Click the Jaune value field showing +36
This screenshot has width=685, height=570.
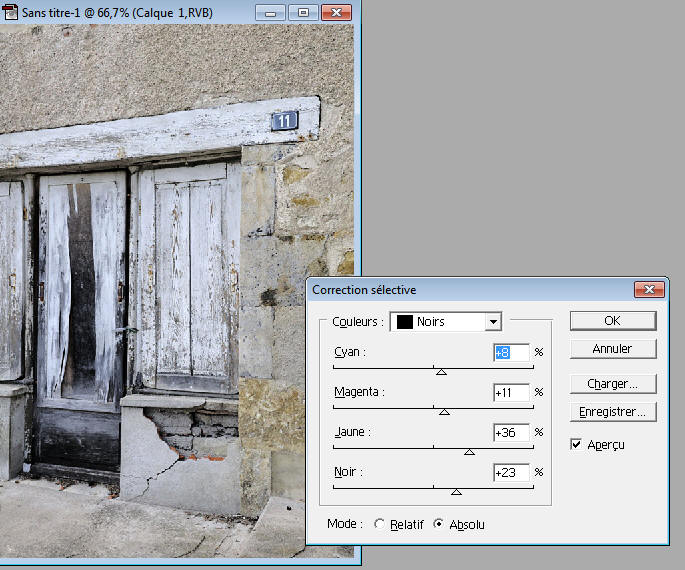tap(512, 432)
